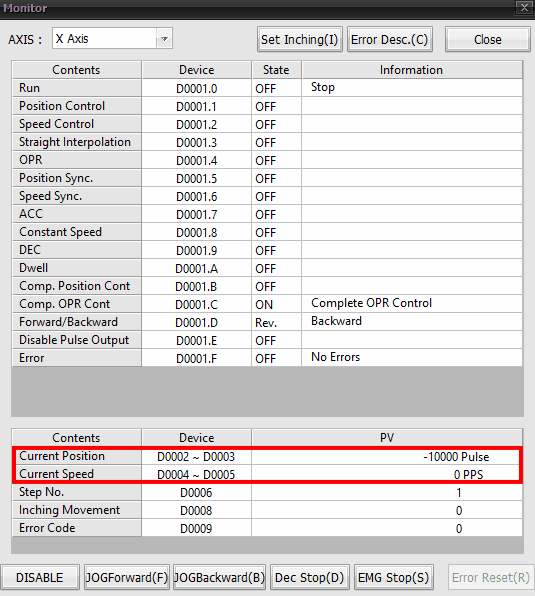Click device cell D0001.0

196,88
